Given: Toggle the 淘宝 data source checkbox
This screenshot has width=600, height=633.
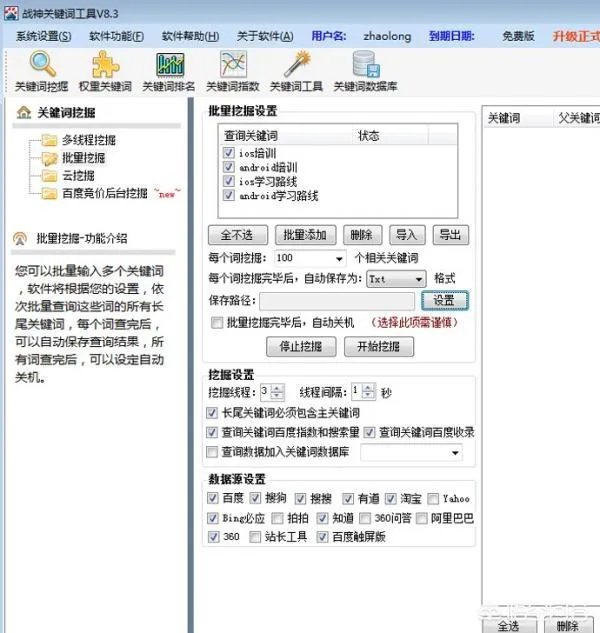Looking at the screenshot, I should (390, 499).
